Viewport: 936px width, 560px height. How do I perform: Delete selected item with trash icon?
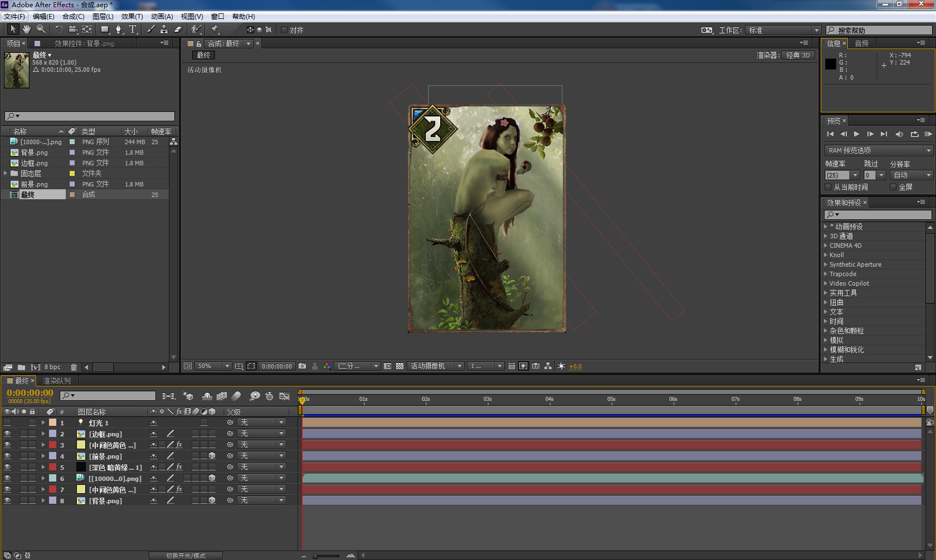pos(74,367)
